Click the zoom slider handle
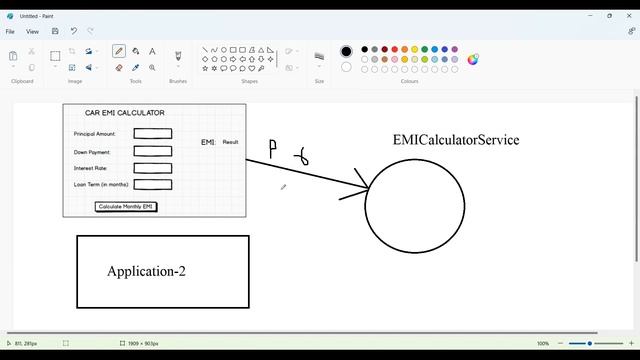The image size is (640, 360). [x=590, y=343]
